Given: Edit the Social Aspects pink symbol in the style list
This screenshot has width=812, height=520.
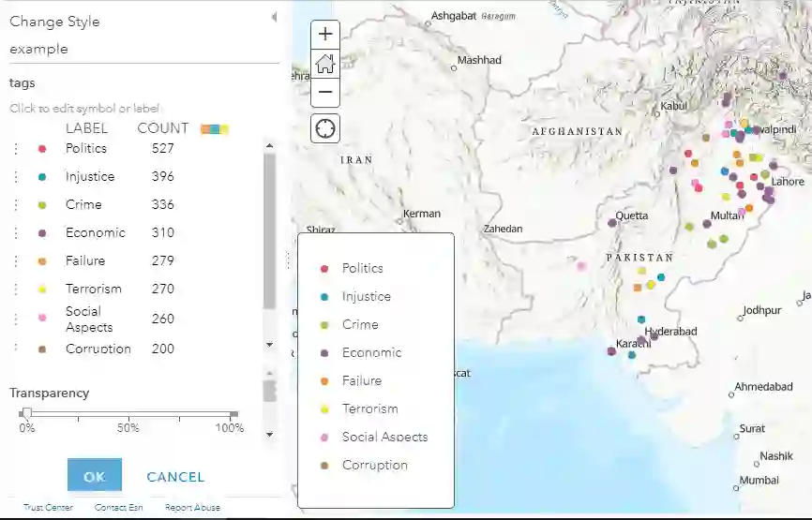Looking at the screenshot, I should 42,318.
